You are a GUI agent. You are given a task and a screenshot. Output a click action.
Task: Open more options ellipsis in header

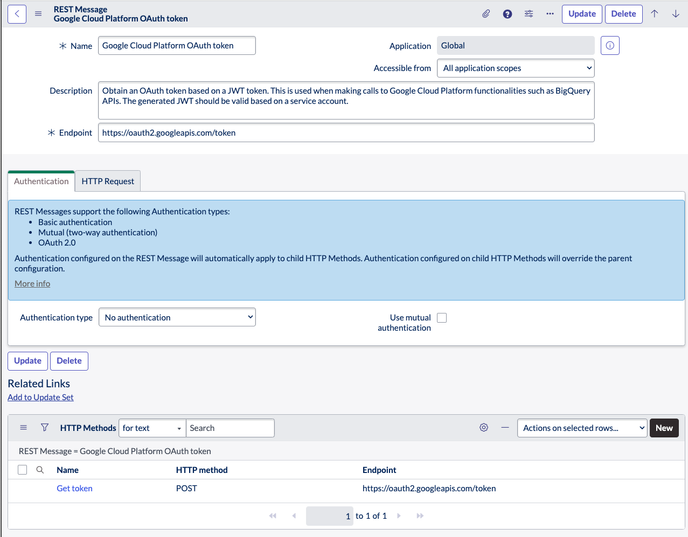pos(550,14)
